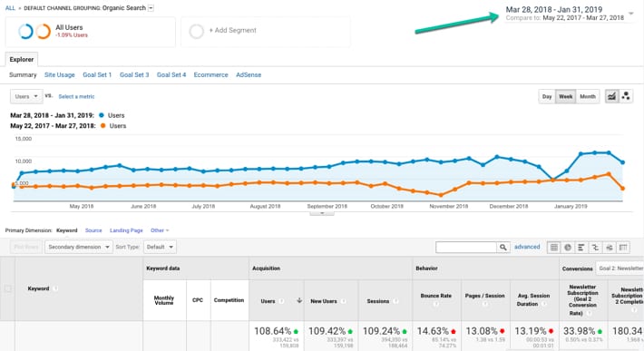The image size is (644, 351).
Task: Click Select a metric link
Action: point(76,96)
